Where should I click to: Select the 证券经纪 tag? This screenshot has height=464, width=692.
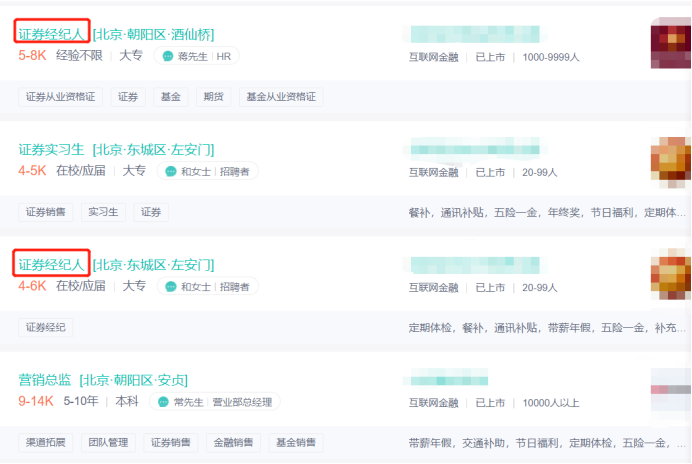click(46, 327)
